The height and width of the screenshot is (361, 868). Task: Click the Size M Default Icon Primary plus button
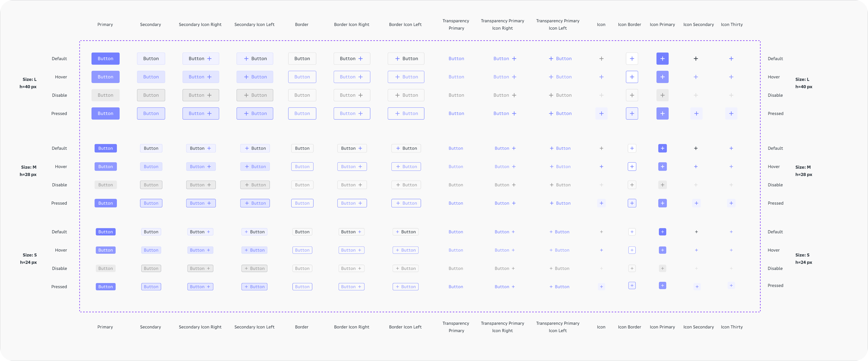(662, 148)
